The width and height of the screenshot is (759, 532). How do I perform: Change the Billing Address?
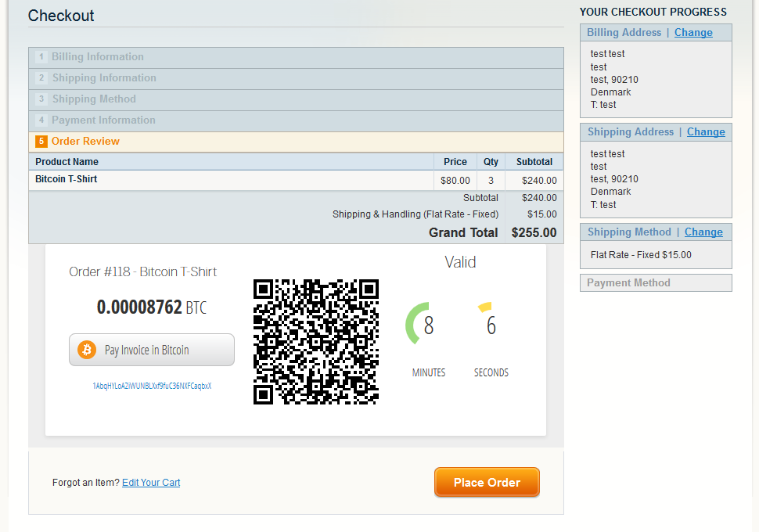693,33
